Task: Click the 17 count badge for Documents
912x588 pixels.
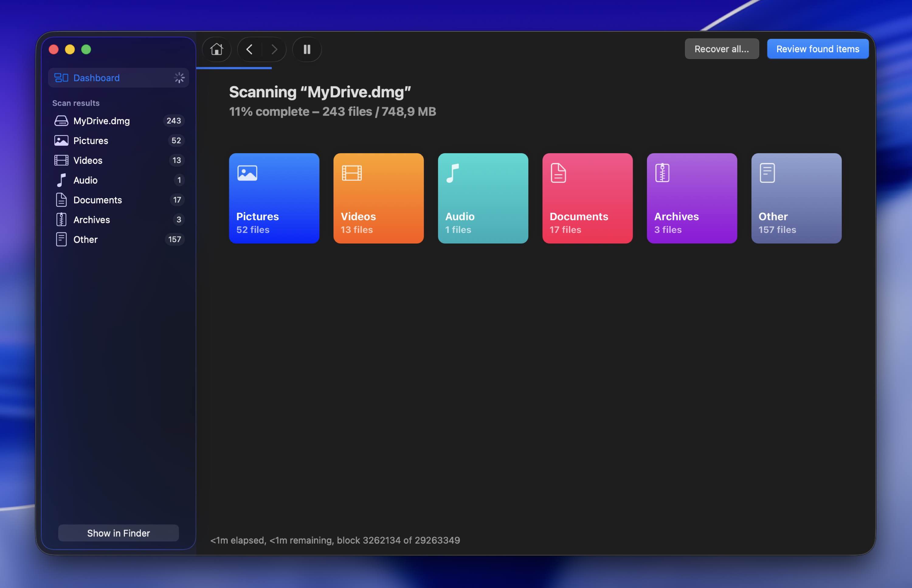Action: tap(177, 200)
